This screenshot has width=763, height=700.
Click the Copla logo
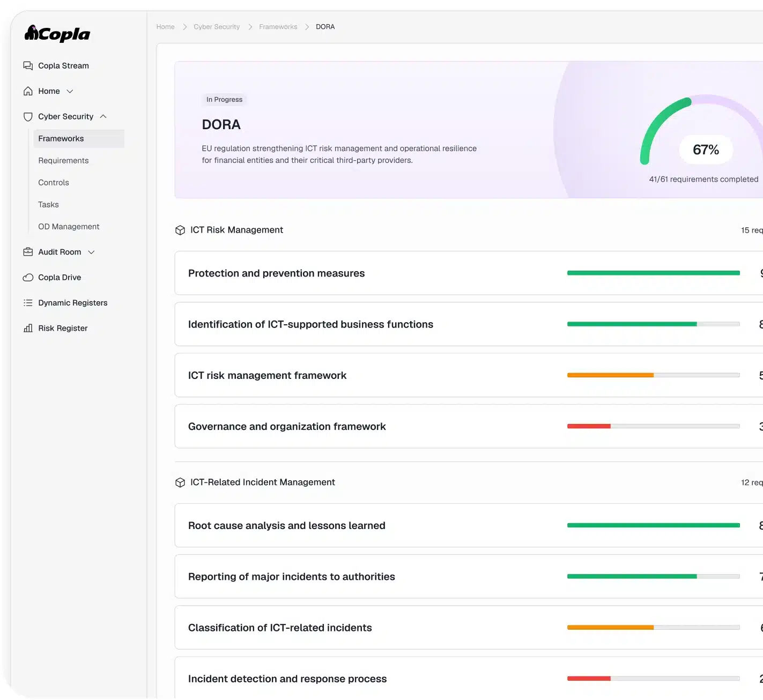click(x=57, y=34)
